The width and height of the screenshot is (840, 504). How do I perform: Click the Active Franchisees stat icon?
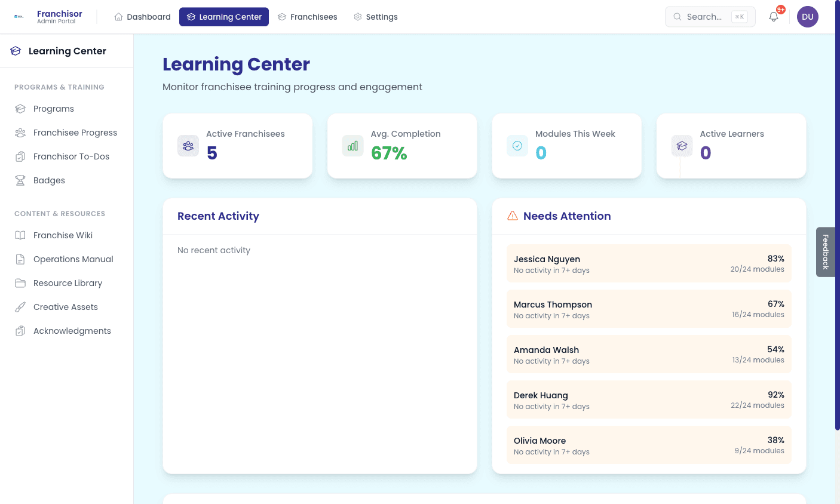coord(188,145)
